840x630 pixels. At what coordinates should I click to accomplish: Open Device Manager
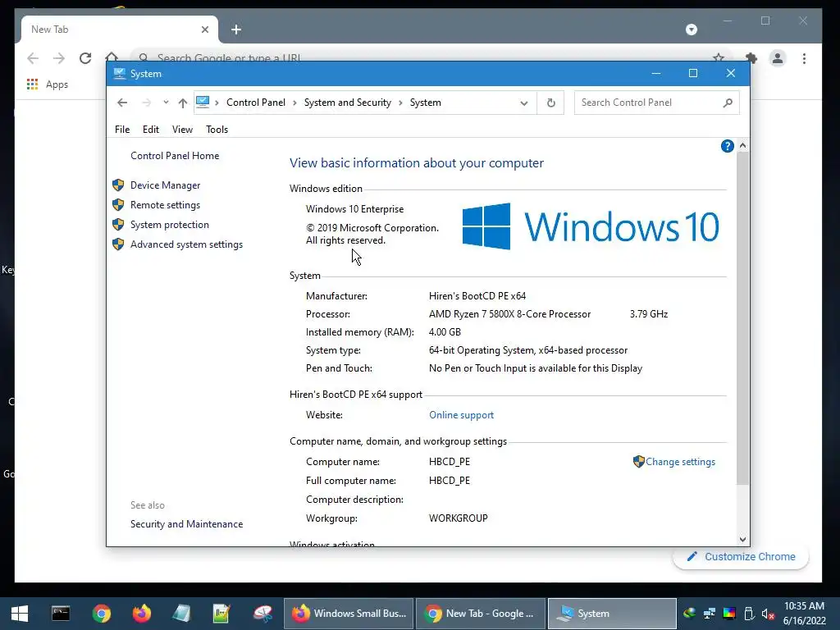coord(165,185)
